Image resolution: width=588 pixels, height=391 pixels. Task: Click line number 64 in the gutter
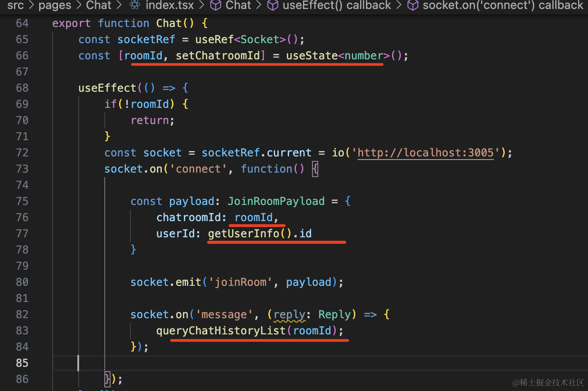pos(22,23)
